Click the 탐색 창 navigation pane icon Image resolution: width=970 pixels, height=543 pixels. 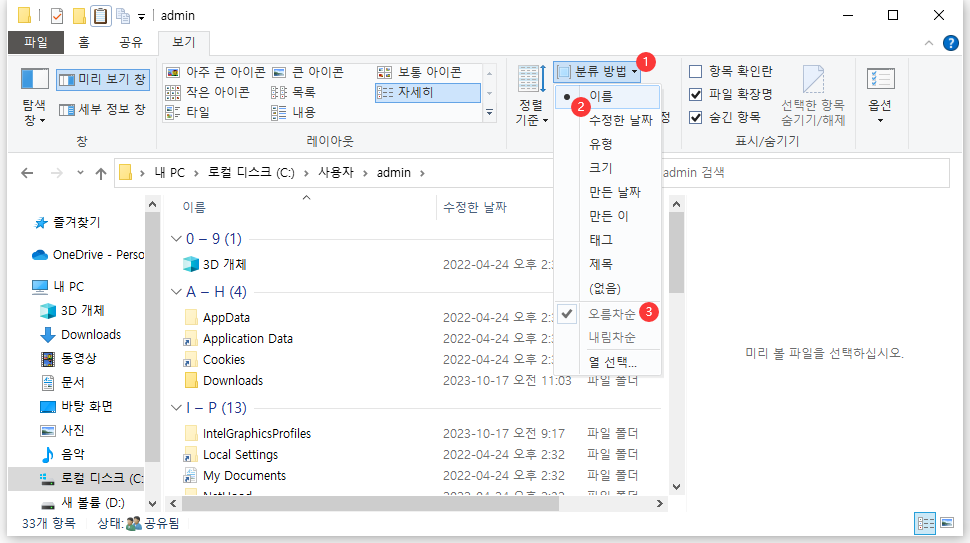pos(35,79)
